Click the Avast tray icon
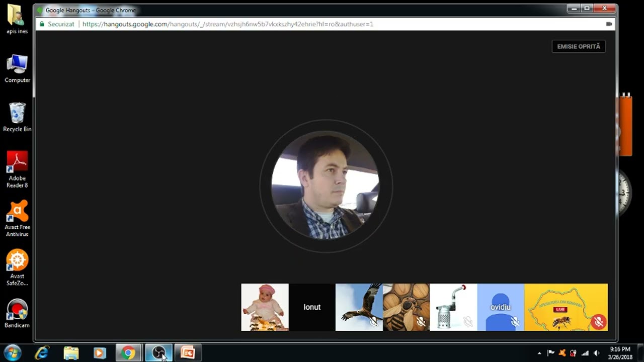 [x=562, y=353]
